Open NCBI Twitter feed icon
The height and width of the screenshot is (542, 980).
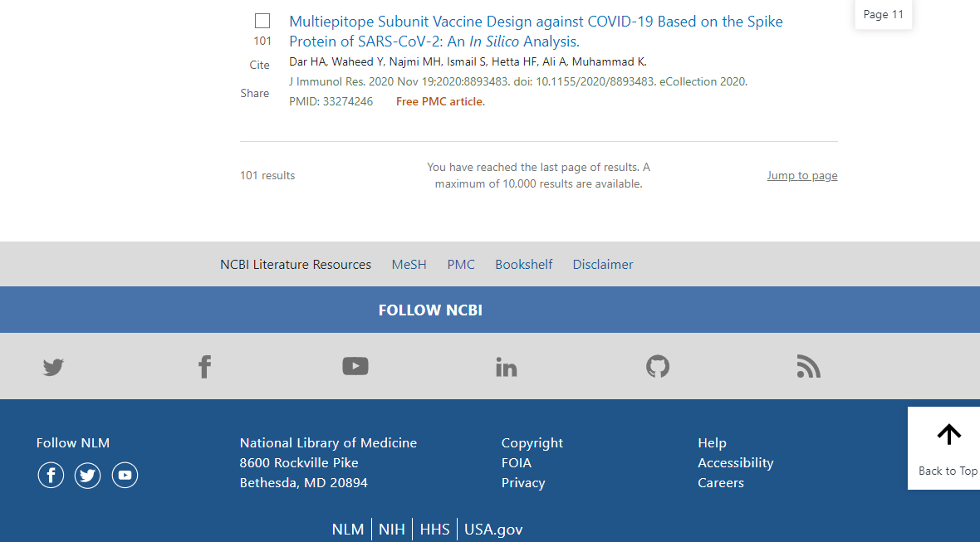click(53, 367)
